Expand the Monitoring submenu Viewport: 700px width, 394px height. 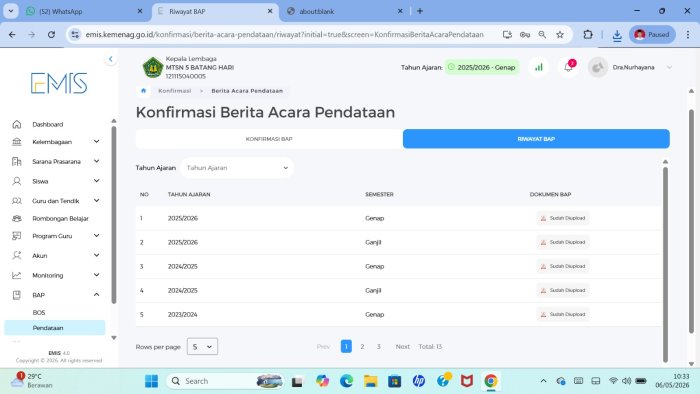coord(96,275)
